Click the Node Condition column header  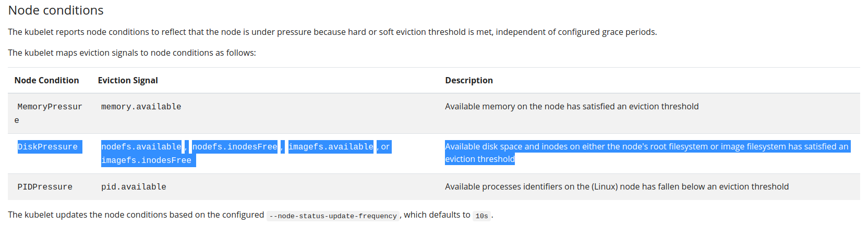46,80
